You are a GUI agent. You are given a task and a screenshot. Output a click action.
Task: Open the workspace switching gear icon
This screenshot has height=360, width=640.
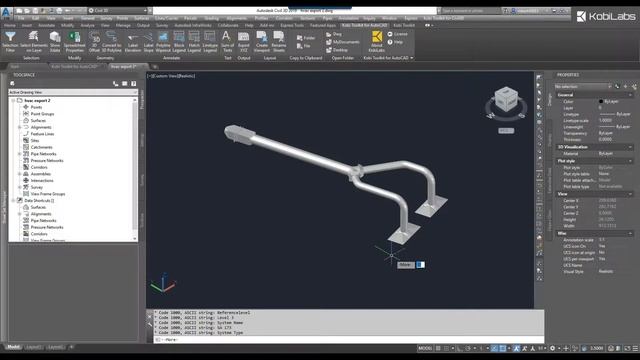(552, 348)
